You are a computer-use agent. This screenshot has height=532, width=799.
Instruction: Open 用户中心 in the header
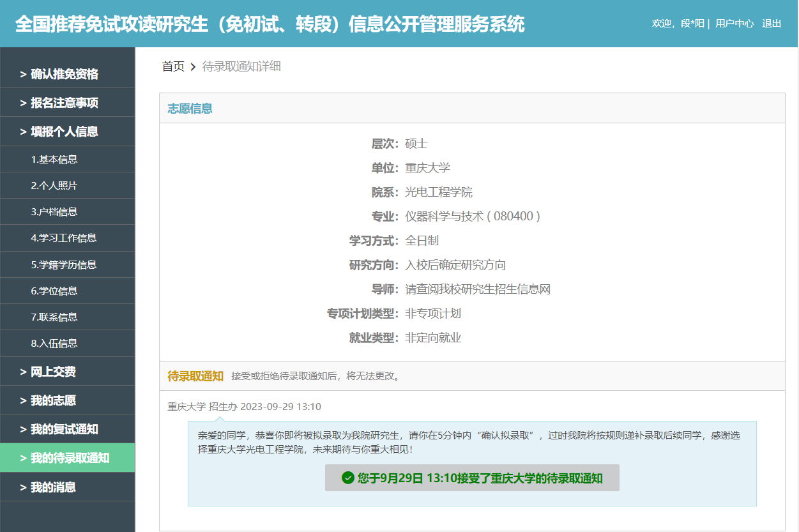pyautogui.click(x=734, y=24)
